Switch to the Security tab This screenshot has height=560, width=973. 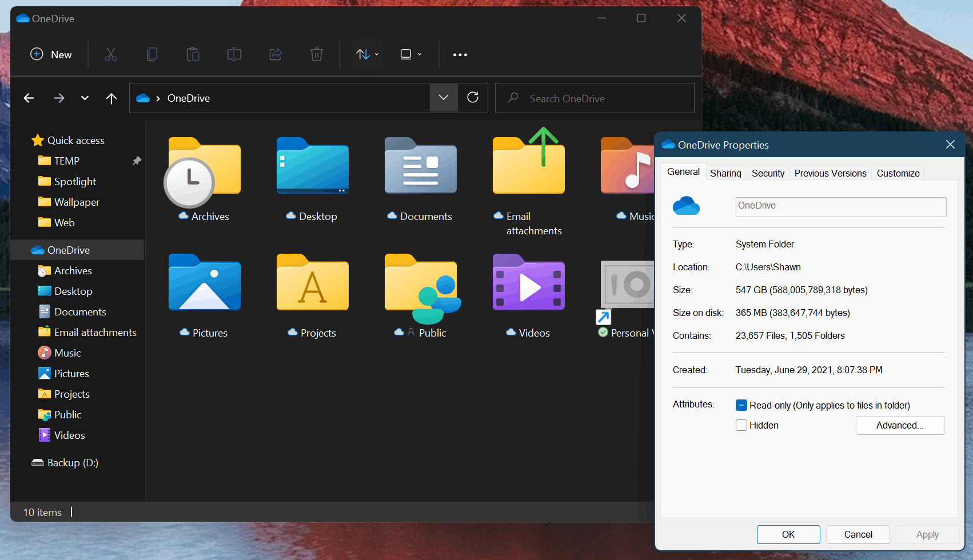[x=768, y=173]
